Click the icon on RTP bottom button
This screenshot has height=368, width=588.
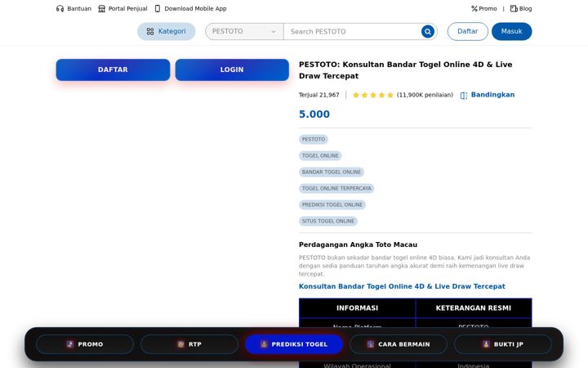(180, 344)
